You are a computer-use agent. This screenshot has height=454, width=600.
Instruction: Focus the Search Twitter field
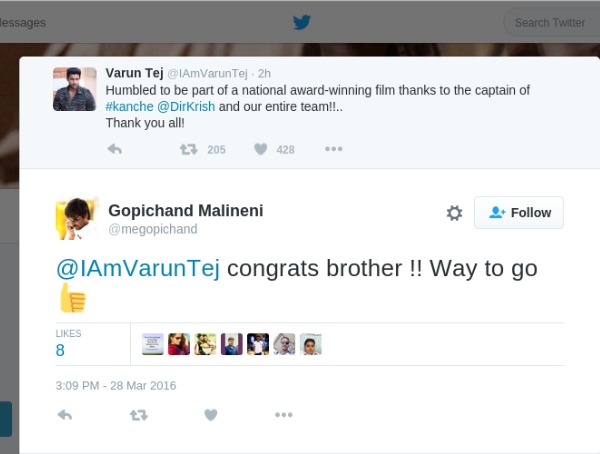550,22
